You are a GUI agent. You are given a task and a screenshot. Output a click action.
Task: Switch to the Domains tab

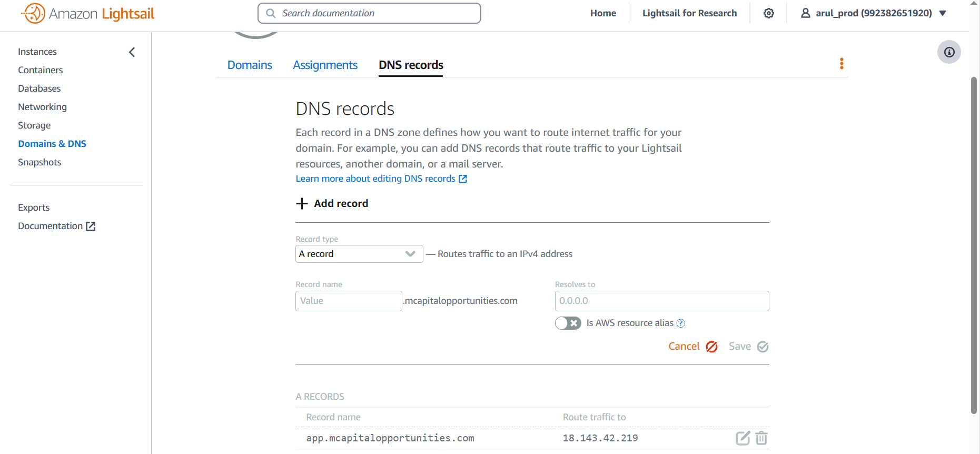pos(250,65)
